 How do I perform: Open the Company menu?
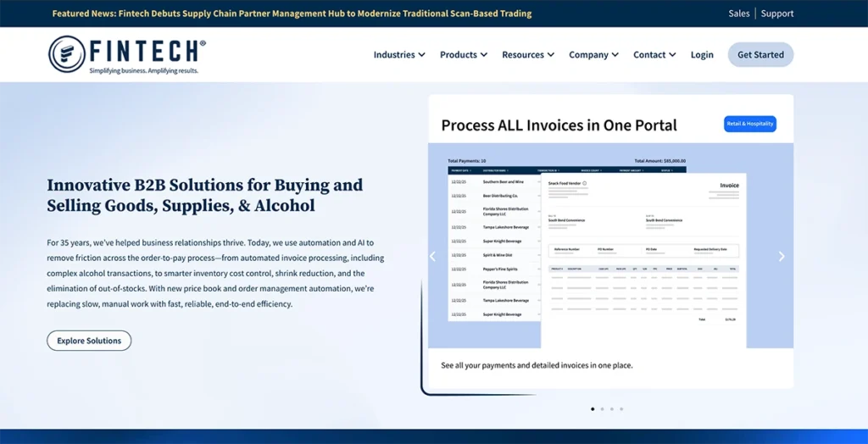click(593, 55)
